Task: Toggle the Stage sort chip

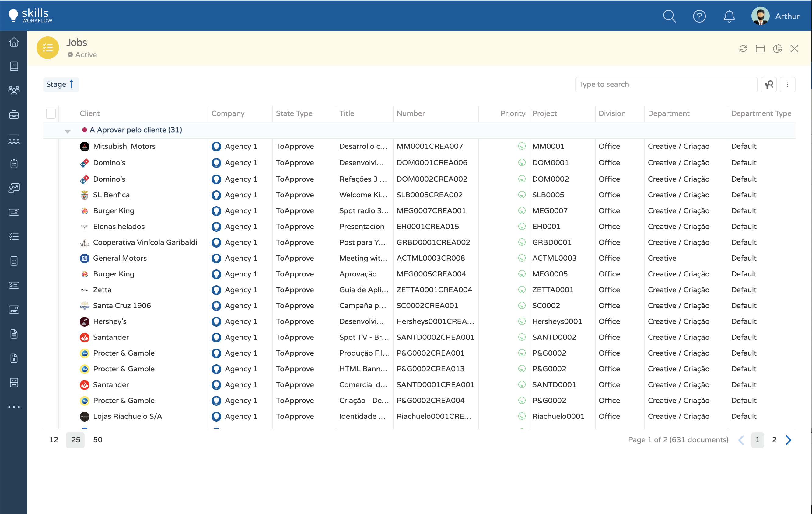Action: 61,84
